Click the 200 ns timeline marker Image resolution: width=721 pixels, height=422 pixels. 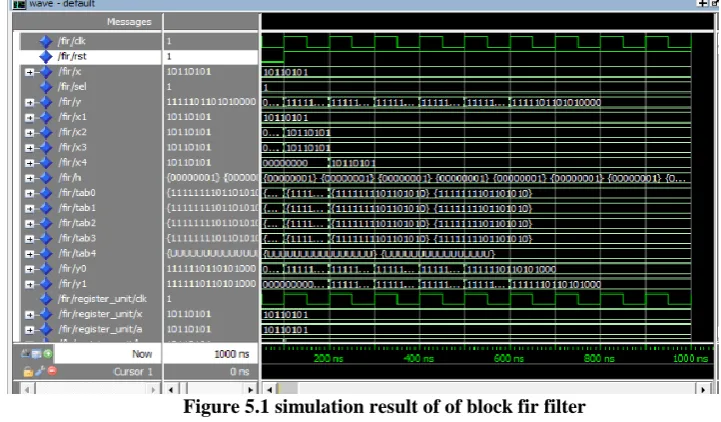tap(328, 358)
